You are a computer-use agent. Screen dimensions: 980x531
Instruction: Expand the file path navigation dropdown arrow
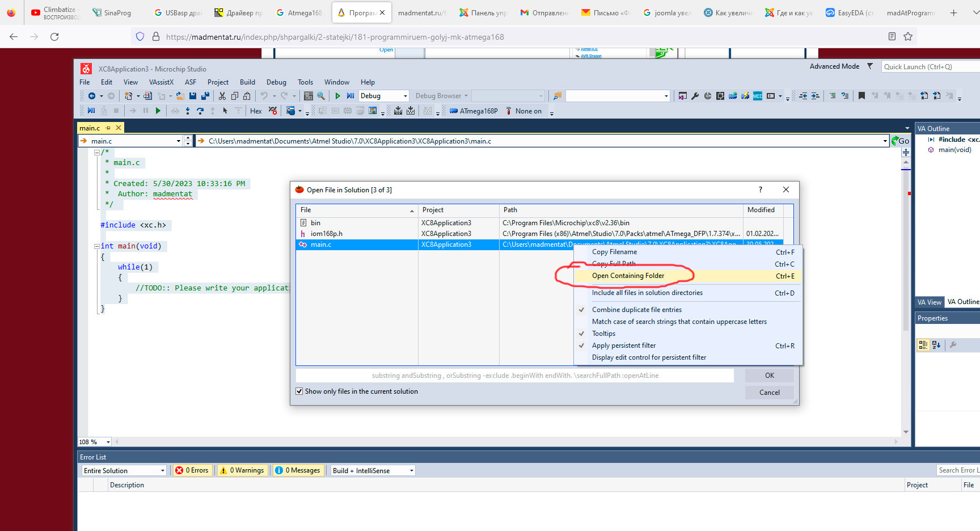(885, 141)
